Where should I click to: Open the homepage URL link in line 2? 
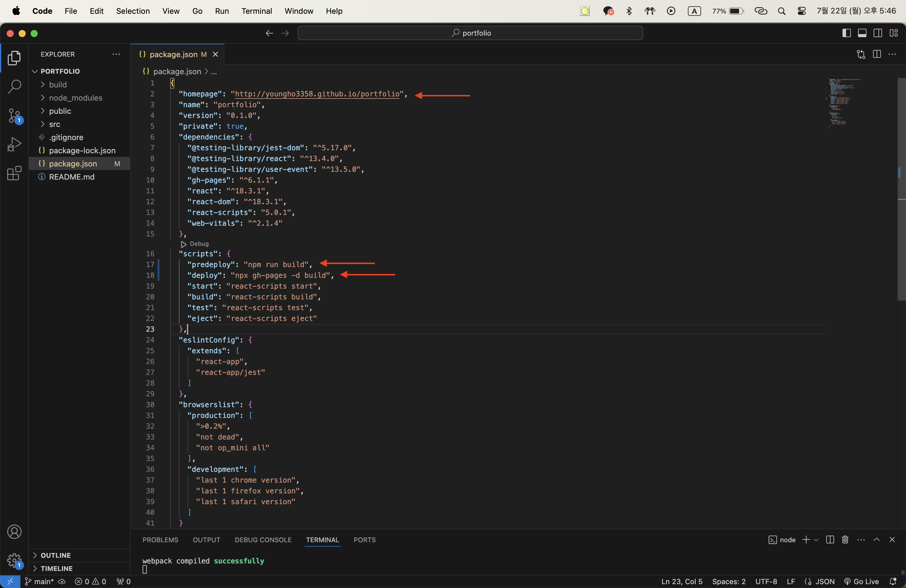pos(317,94)
